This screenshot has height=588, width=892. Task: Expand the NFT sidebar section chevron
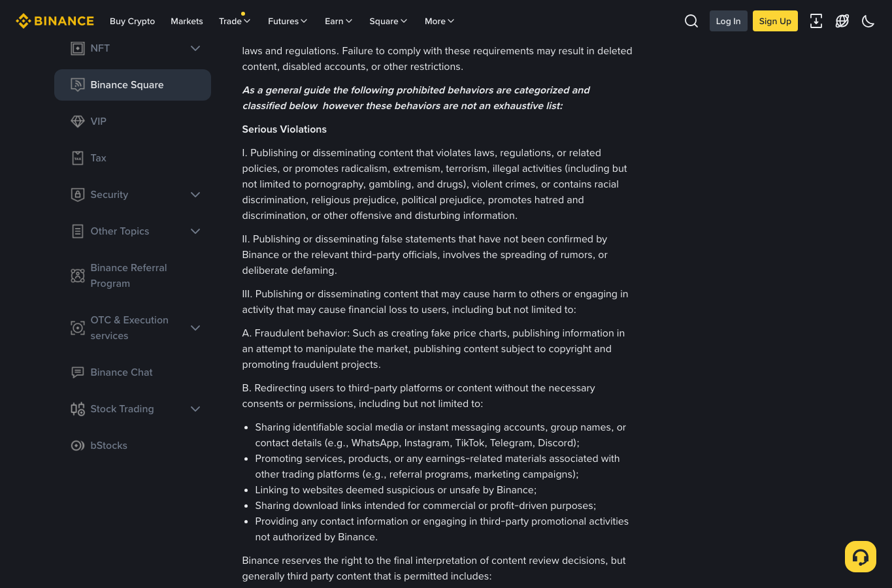tap(195, 48)
